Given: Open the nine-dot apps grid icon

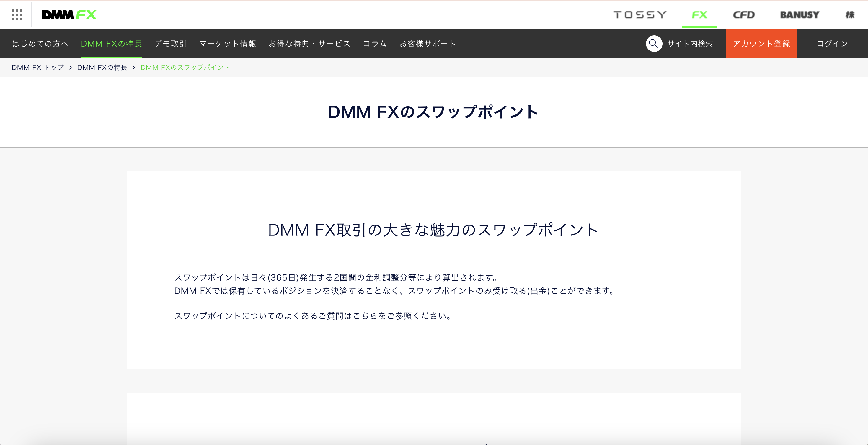Looking at the screenshot, I should (17, 15).
